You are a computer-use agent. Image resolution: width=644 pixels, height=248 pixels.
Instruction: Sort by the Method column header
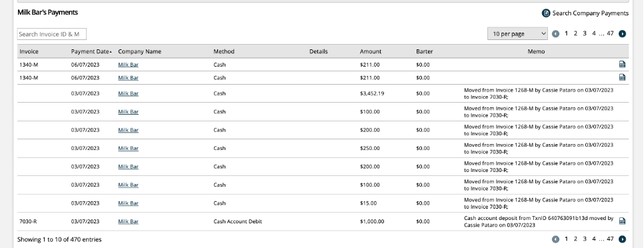[224, 51]
